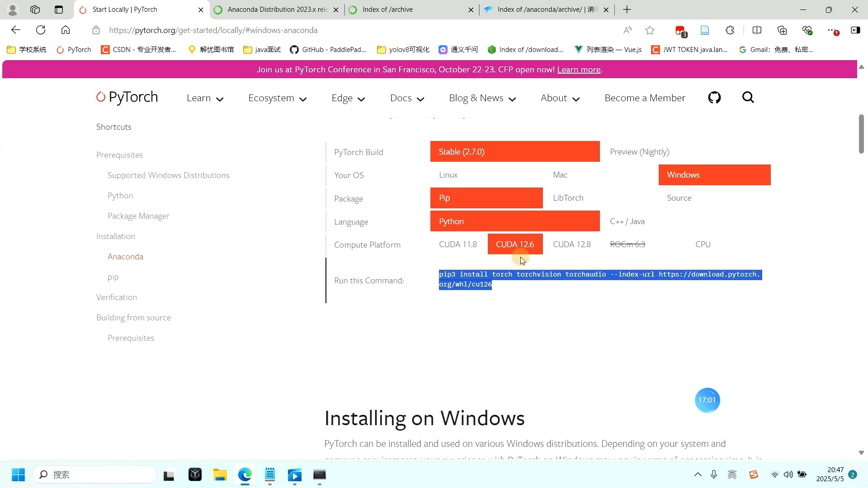Choose Linux as your OS

(x=448, y=175)
